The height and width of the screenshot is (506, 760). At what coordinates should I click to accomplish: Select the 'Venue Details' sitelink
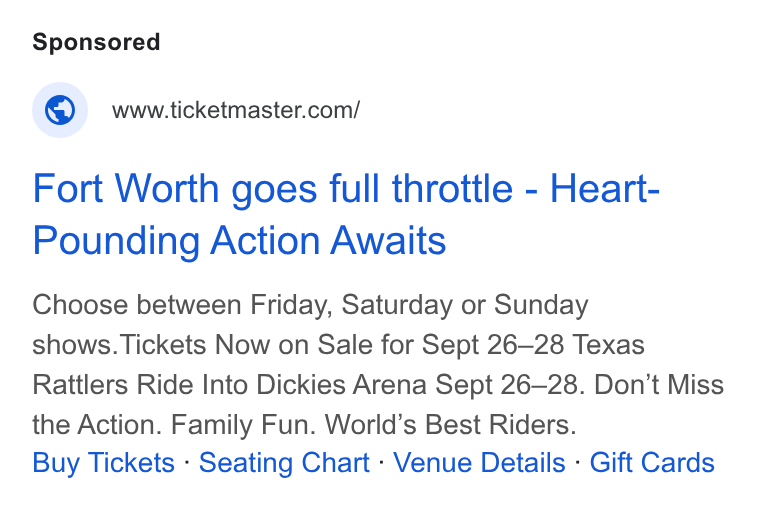click(479, 462)
